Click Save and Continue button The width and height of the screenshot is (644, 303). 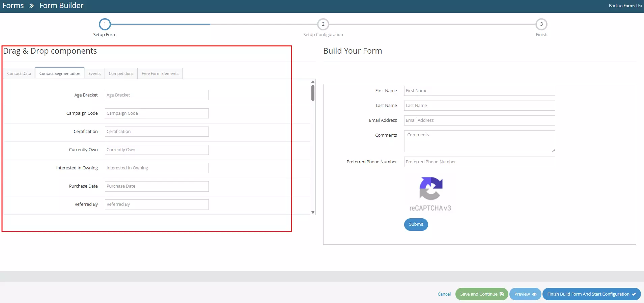click(482, 294)
